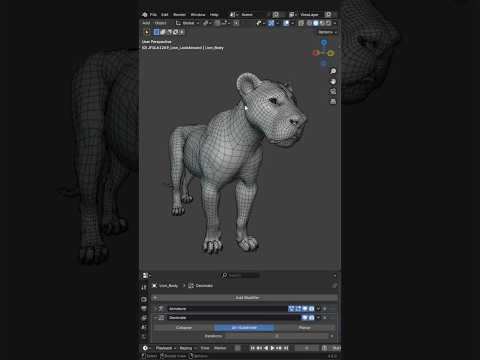480x360 pixels.
Task: Open the Output properties tab icon
Action: pyautogui.click(x=144, y=309)
